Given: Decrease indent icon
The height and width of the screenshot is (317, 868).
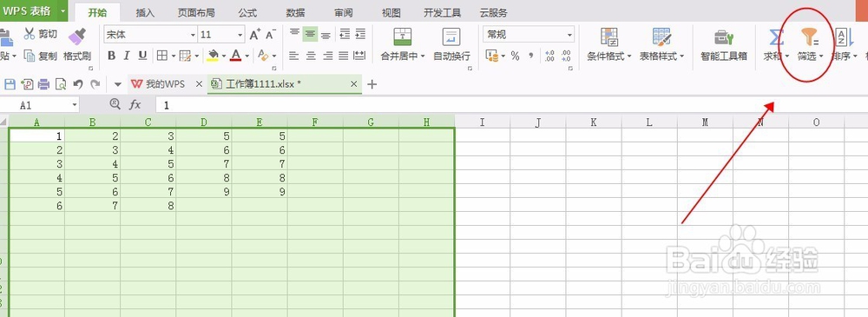Looking at the screenshot, I should coord(345,35).
